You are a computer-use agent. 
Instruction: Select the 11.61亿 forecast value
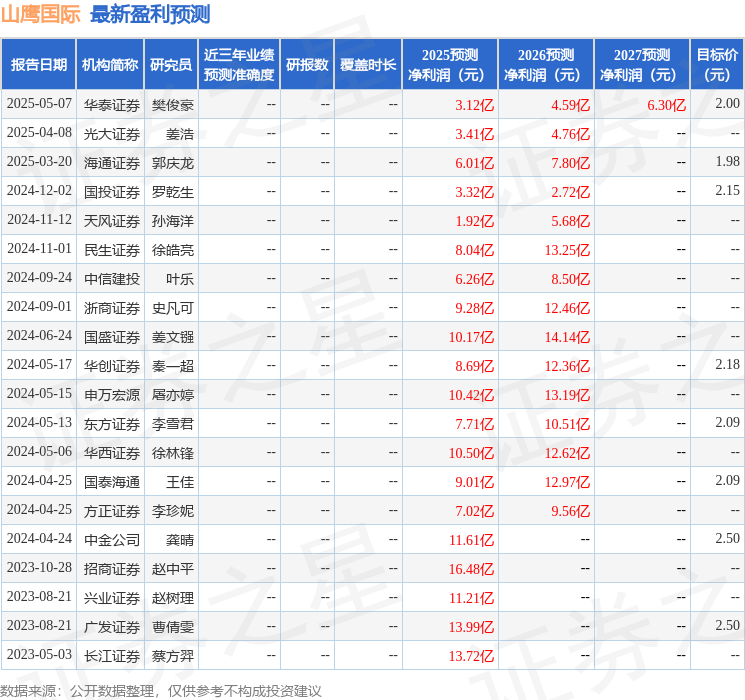[471, 540]
